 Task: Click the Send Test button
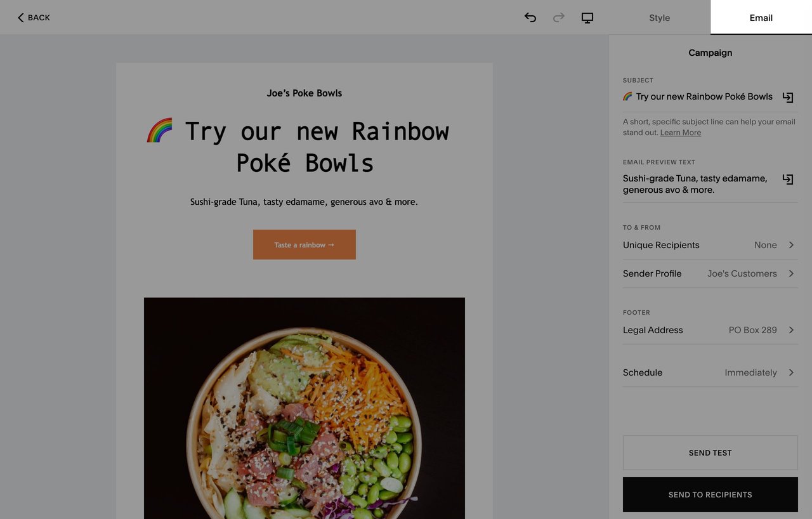710,452
